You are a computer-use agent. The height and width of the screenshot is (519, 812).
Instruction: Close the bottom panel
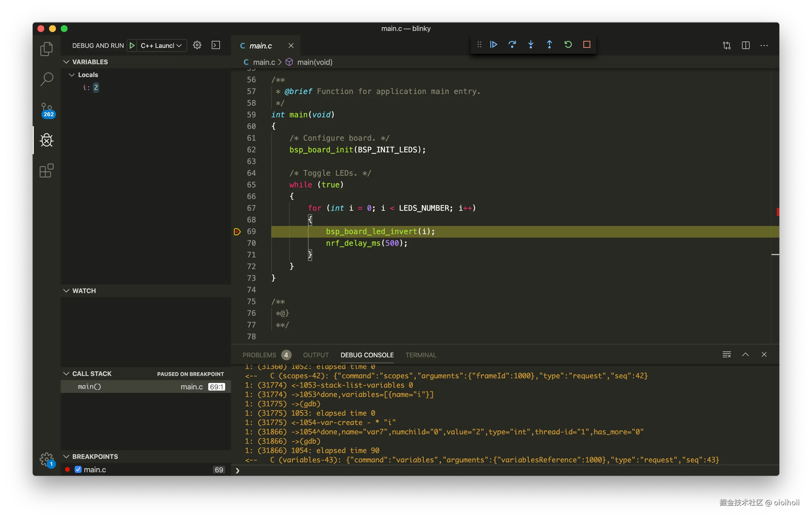coord(764,355)
